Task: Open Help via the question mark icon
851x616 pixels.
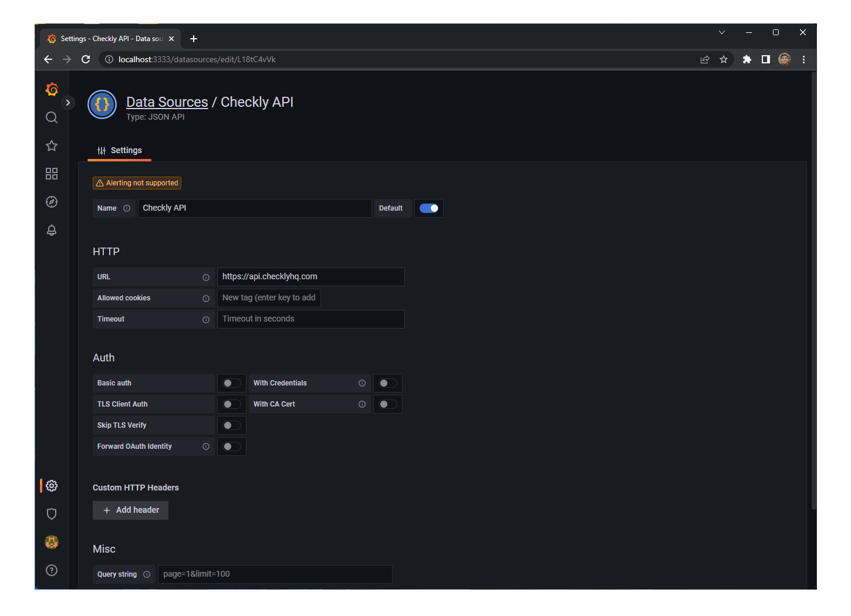Action: pos(52,570)
